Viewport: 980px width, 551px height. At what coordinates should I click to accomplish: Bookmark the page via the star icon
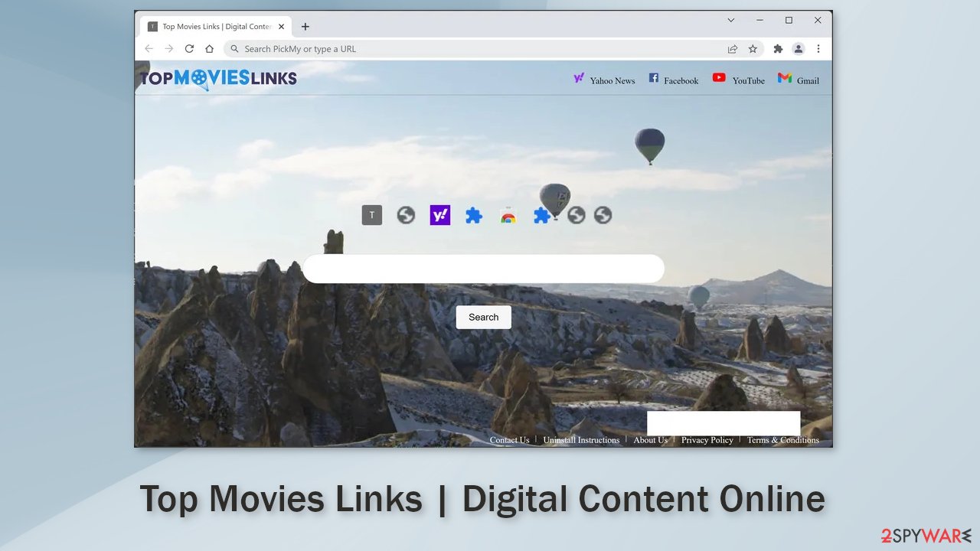click(753, 48)
